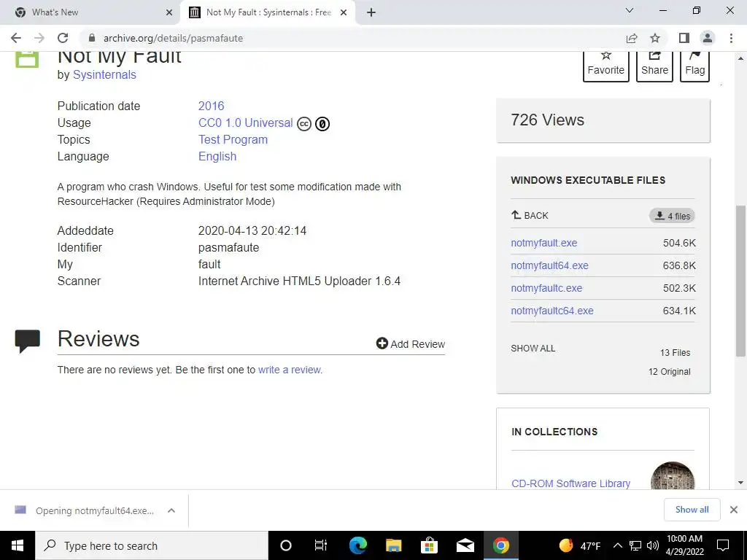747x560 pixels.
Task: Download notmyfault.exe
Action: pos(544,243)
